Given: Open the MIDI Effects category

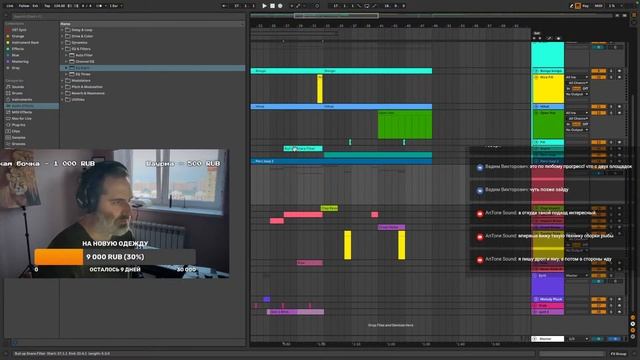Looking at the screenshot, I should 22,112.
